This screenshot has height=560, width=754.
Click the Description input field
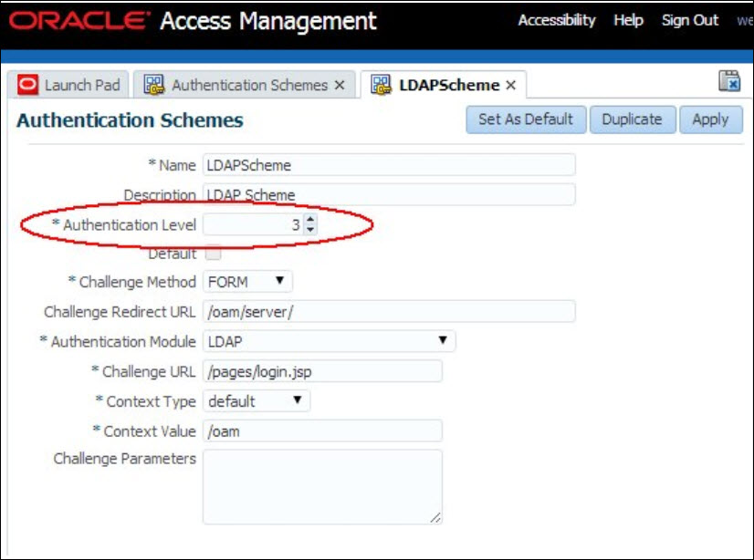pyautogui.click(x=389, y=194)
